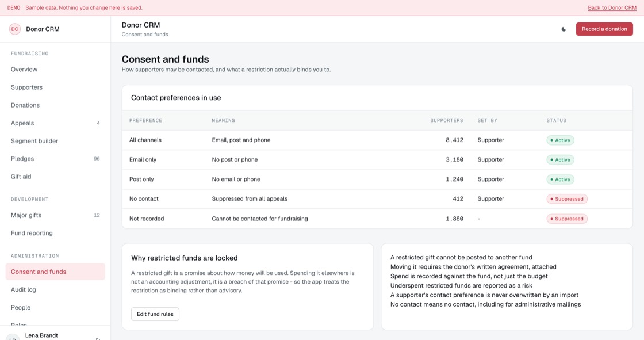Image resolution: width=644 pixels, height=340 pixels.
Task: Click Edit fund rules
Action: coord(155,314)
